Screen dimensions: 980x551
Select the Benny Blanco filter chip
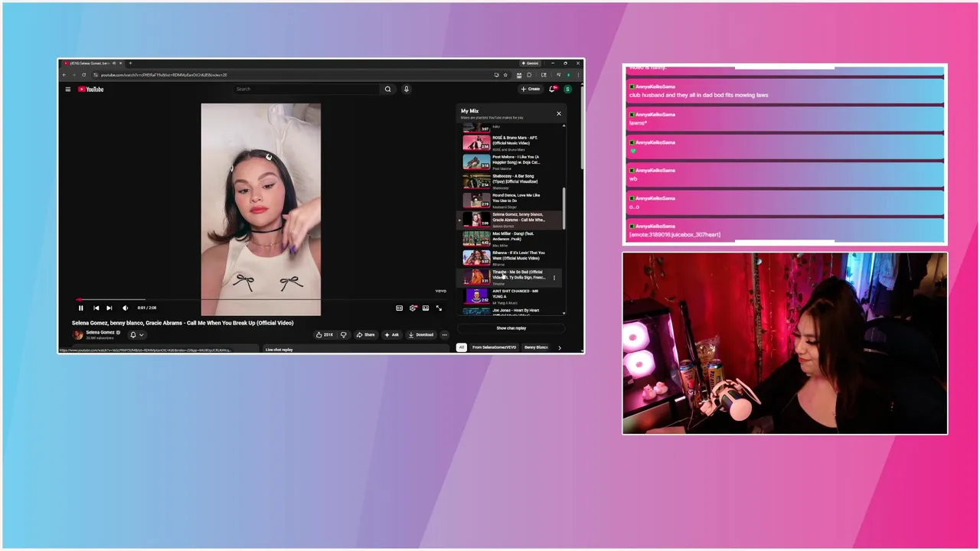[536, 347]
